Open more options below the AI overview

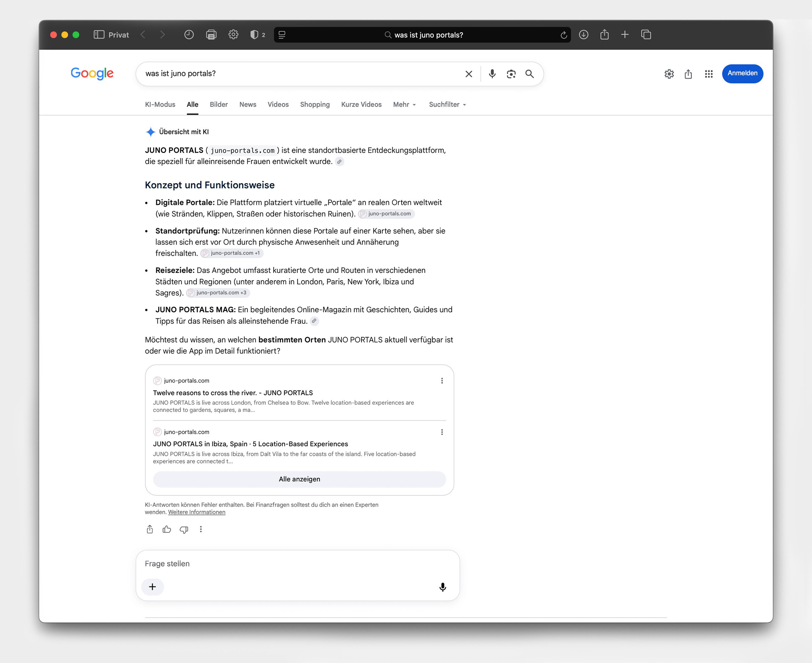(x=201, y=529)
